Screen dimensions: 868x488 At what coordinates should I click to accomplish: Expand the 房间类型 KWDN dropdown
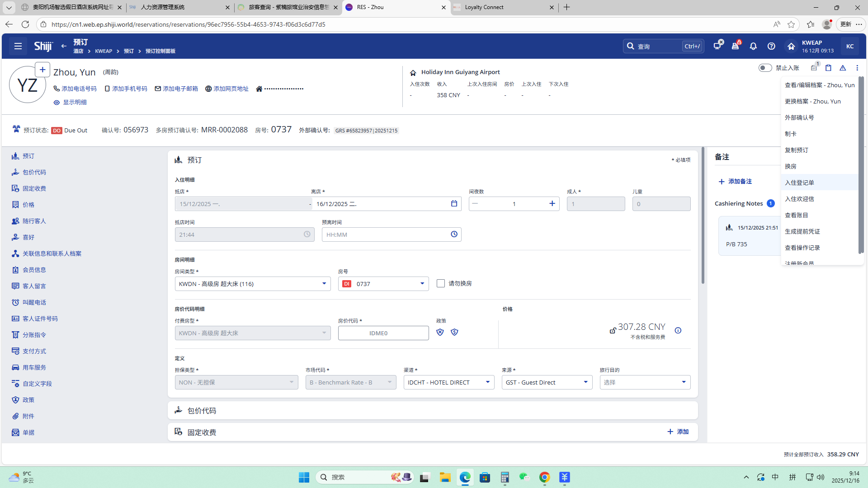[324, 284]
